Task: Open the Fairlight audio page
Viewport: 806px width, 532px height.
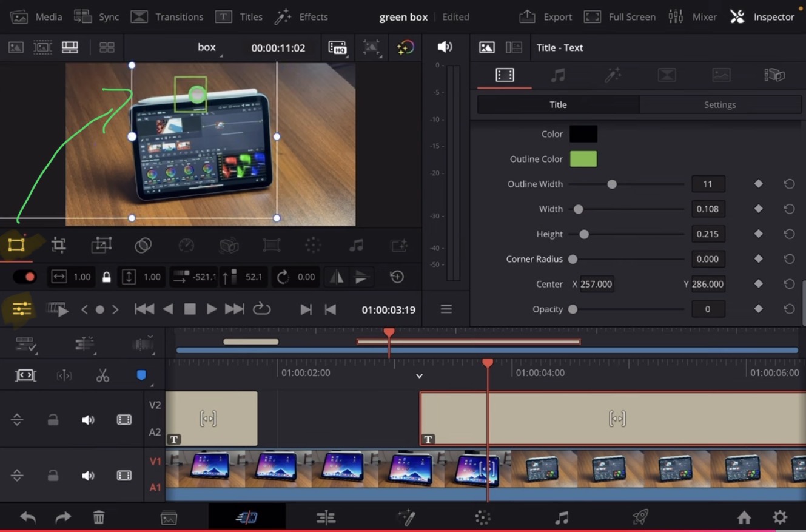Action: click(x=561, y=517)
